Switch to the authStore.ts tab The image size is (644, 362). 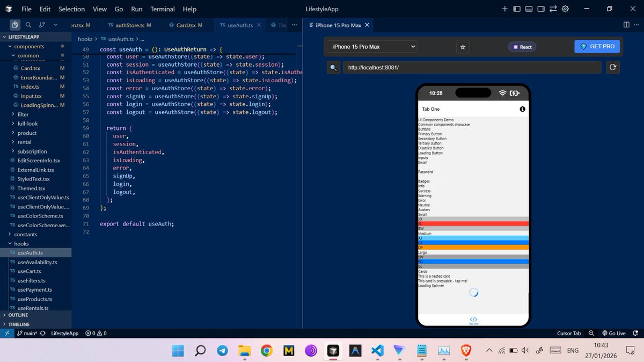click(129, 25)
